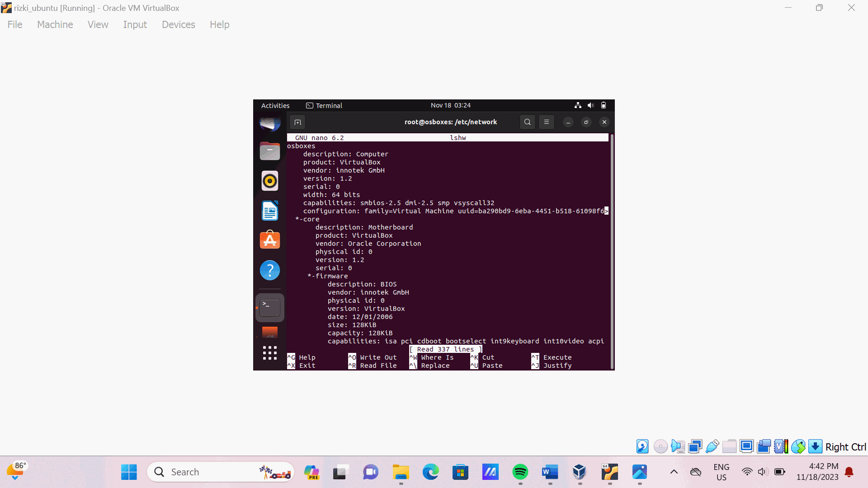
Task: Click the 'vendor: Oracle Corporation' line
Action: click(368, 244)
